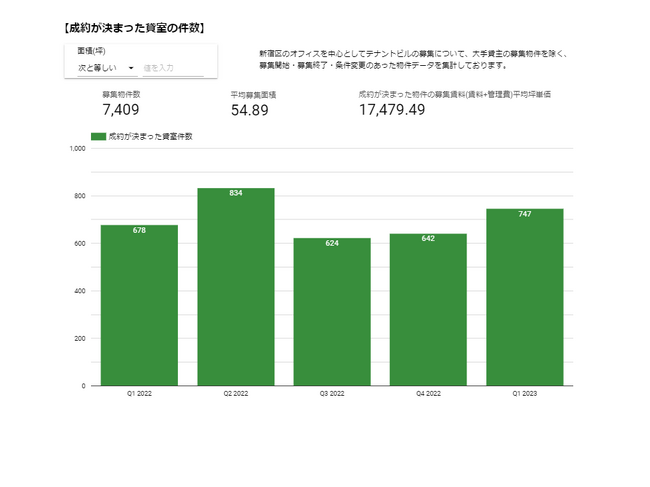650x487 pixels.
Task: Select the Q3 2022 bar showing 624
Action: tap(332, 312)
